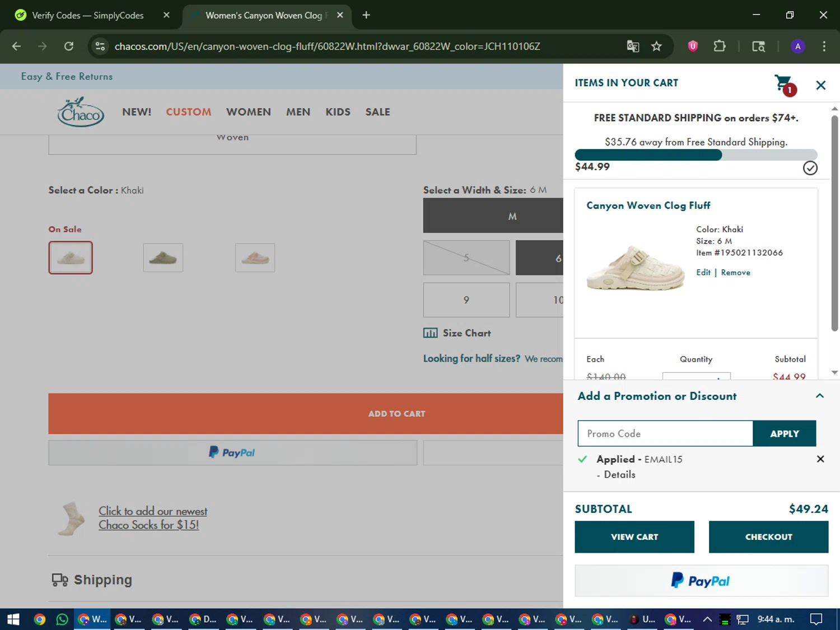Open the Size Chart
This screenshot has height=630, width=840.
(466, 333)
